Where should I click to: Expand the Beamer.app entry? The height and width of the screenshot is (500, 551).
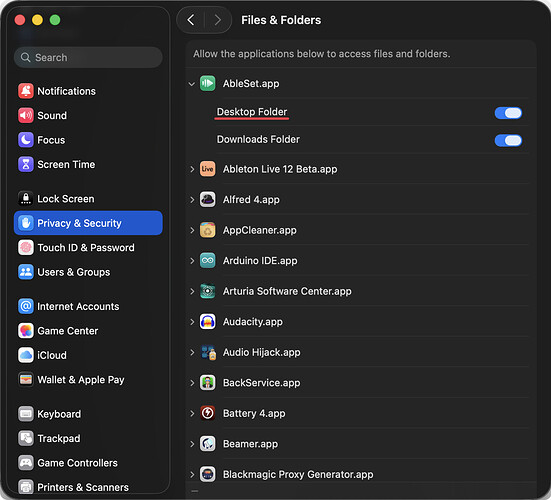click(192, 444)
